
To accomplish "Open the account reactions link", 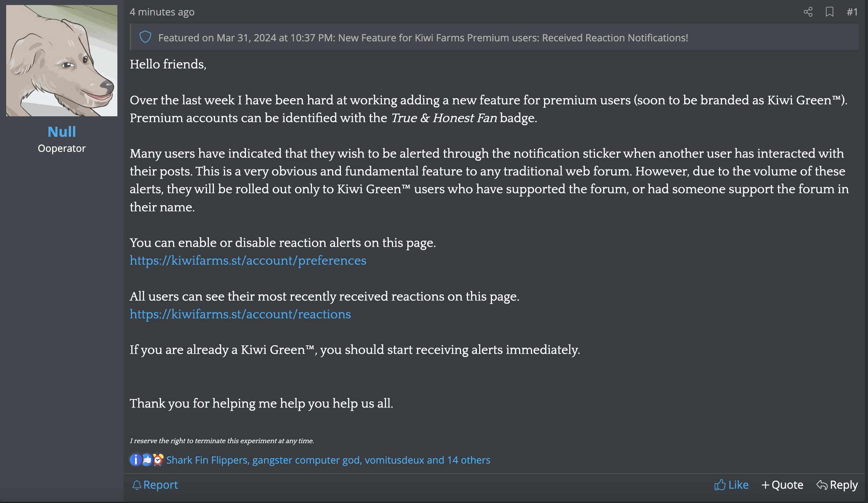I will (x=240, y=314).
